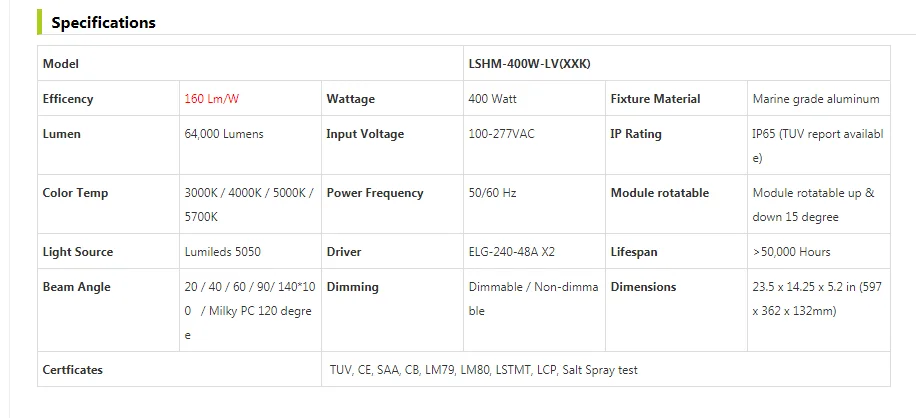Click the Specifications section heading
Image resolution: width=916 pixels, height=418 pixels.
tap(104, 22)
